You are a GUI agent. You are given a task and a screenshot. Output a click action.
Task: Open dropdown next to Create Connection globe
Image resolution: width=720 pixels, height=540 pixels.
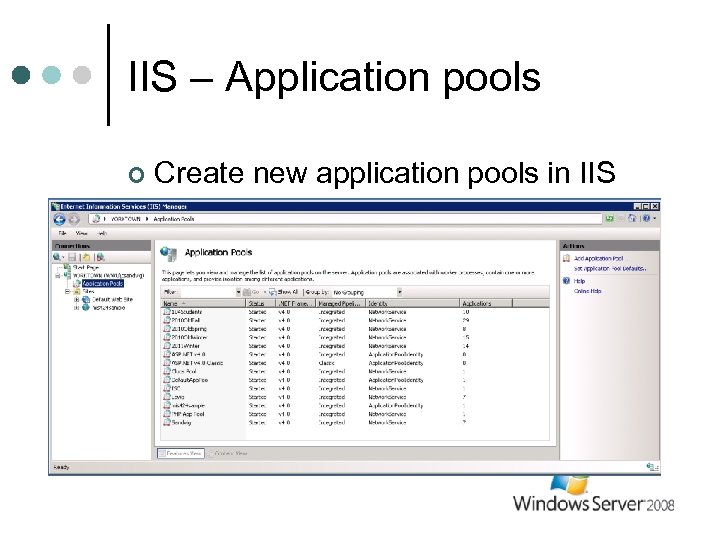[x=63, y=257]
